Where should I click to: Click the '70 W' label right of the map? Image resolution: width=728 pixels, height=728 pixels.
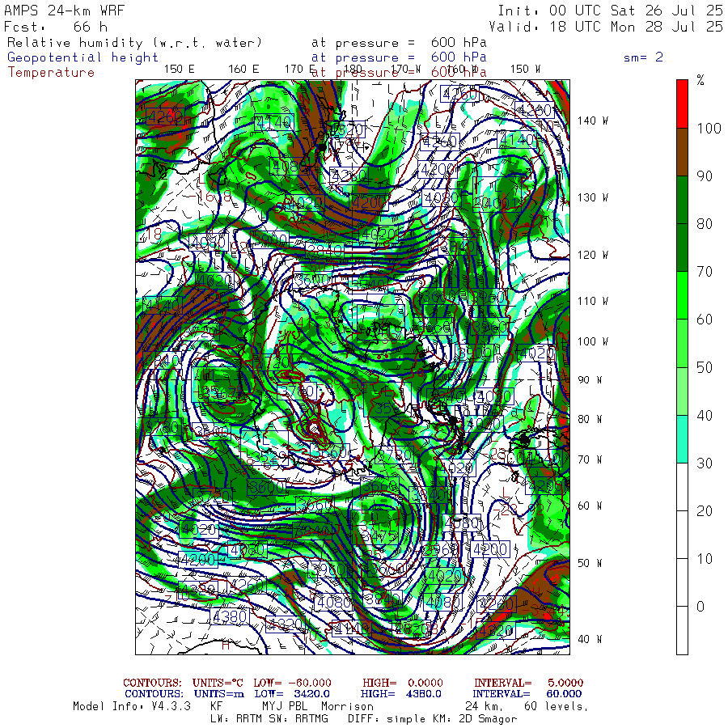(x=590, y=459)
